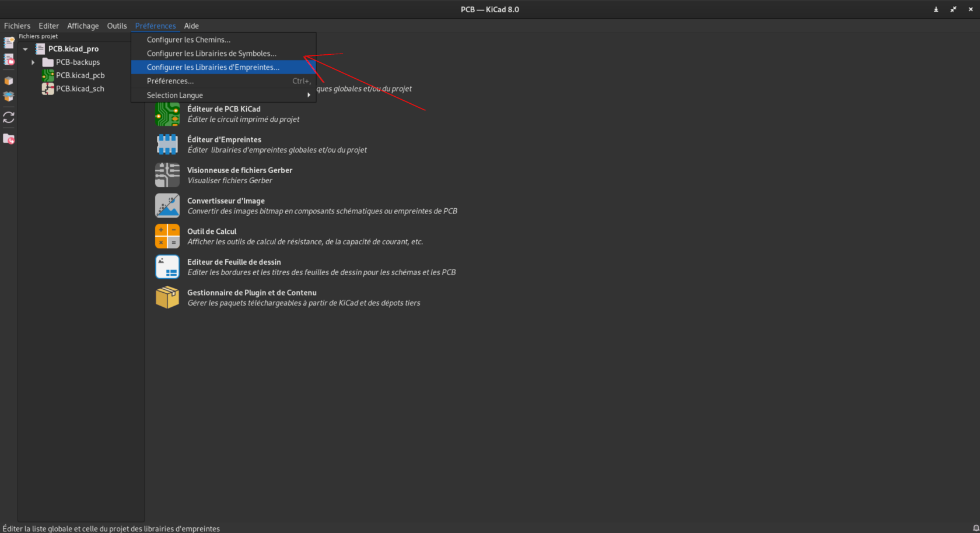This screenshot has height=533, width=980.
Task: Click the Open Project toolbar icon
Action: [x=9, y=59]
